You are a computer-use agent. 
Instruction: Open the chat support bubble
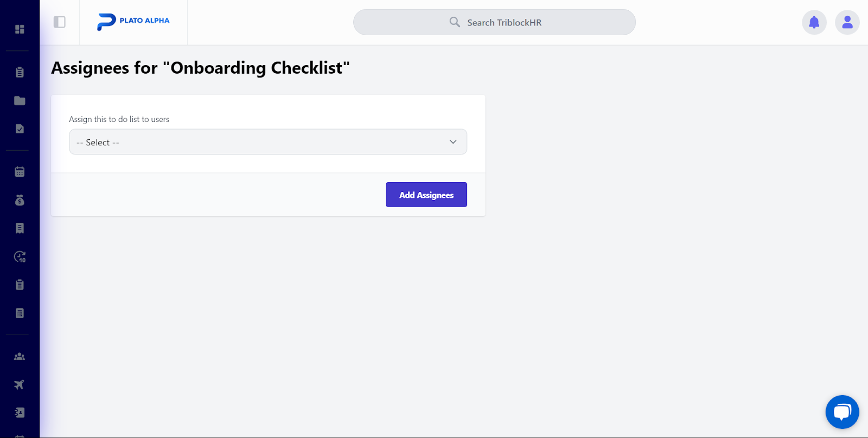click(843, 412)
